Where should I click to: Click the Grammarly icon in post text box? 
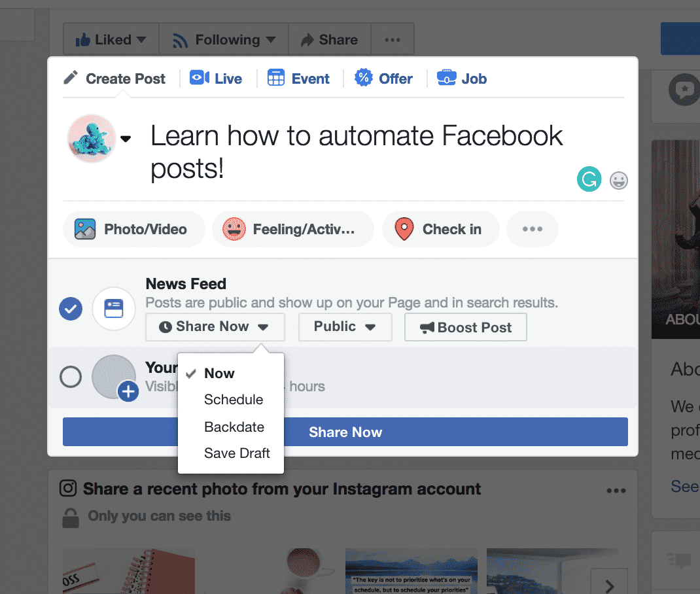(x=589, y=179)
